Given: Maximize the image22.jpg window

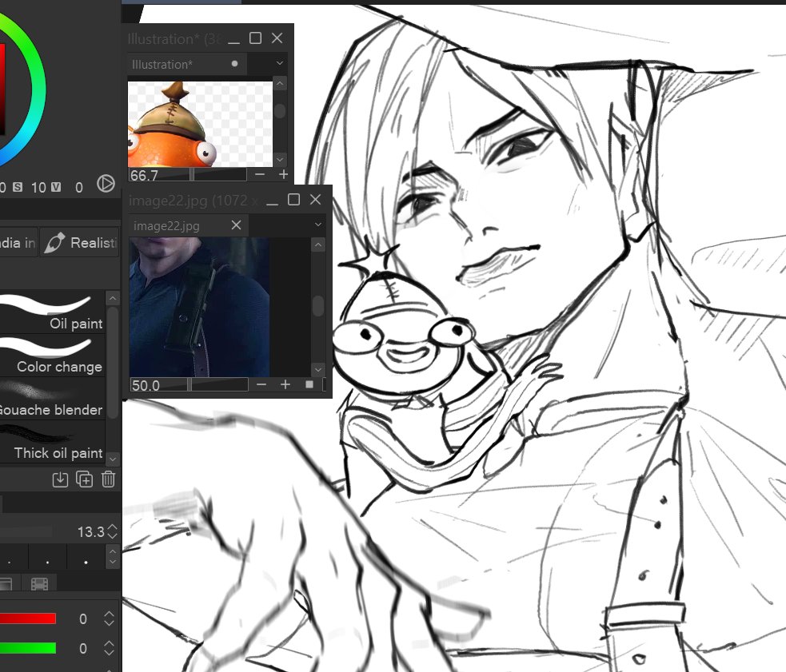Looking at the screenshot, I should point(293,200).
